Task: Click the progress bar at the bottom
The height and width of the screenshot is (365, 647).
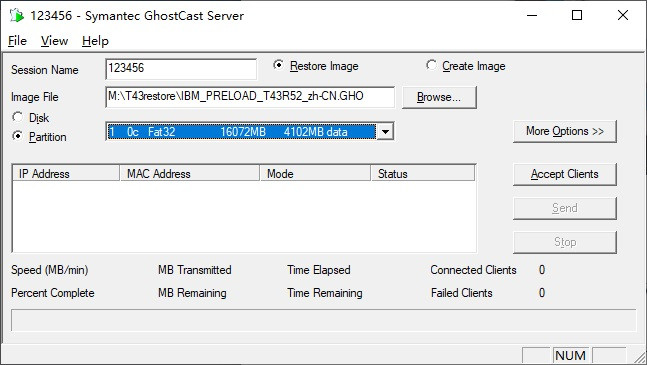Action: coord(324,320)
